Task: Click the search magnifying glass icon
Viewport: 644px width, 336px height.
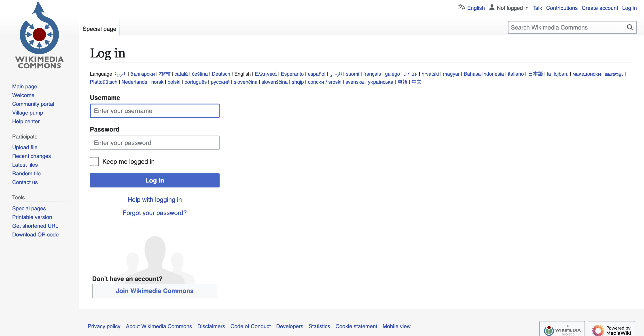Action: point(629,28)
